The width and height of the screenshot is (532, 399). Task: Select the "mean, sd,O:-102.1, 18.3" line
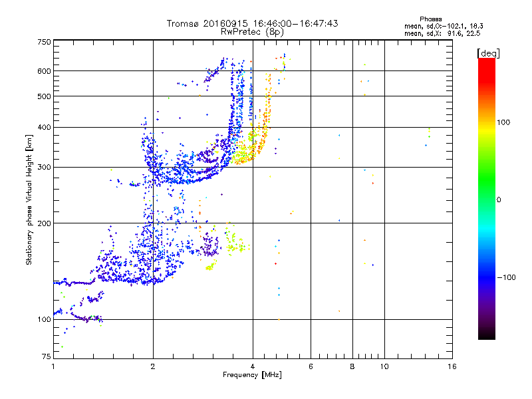(444, 26)
